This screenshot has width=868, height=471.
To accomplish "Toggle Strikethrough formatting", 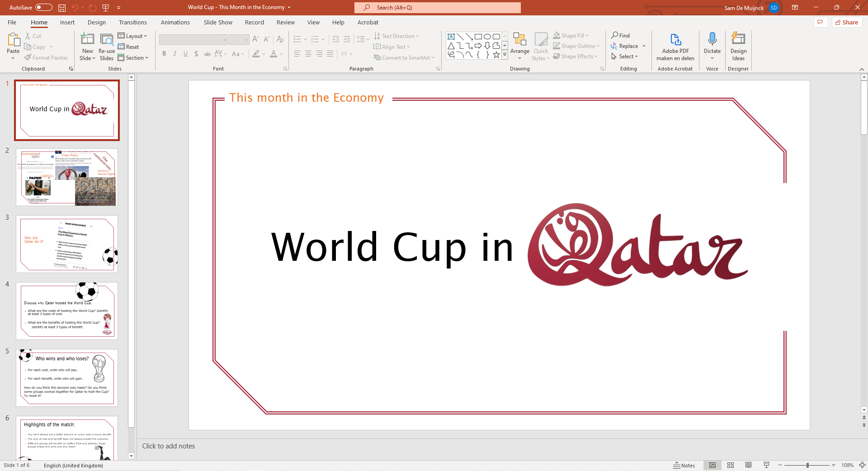I will point(207,54).
